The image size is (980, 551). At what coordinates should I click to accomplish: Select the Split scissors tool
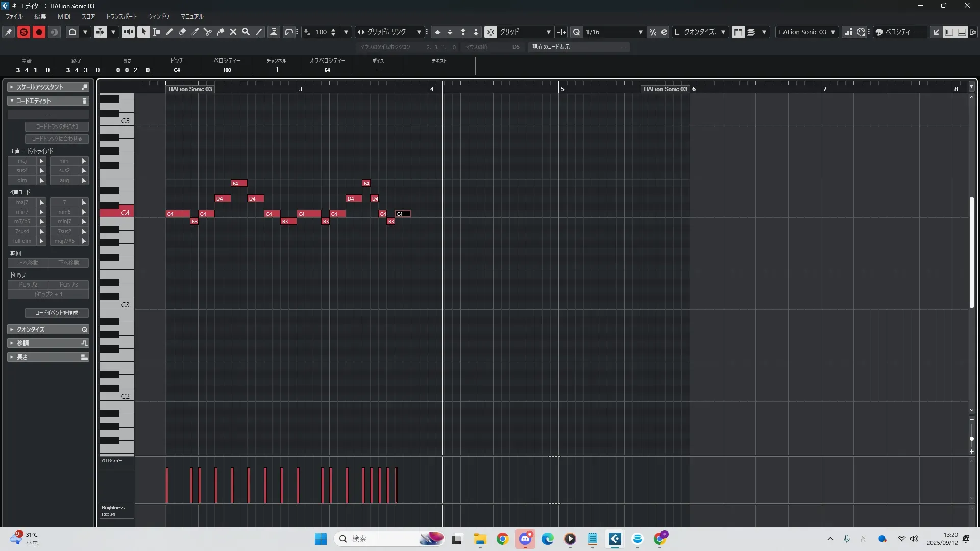coord(208,32)
